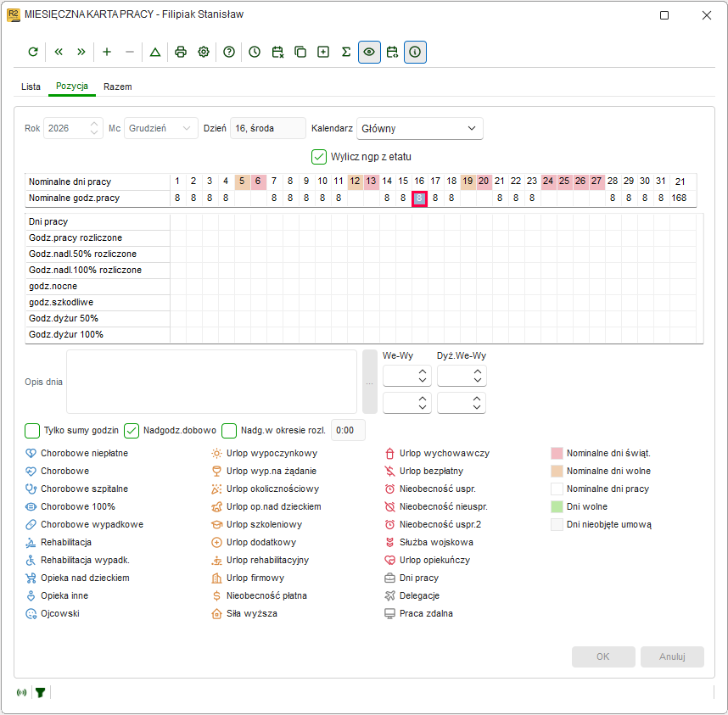Click the copy icon in toolbar
The width and height of the screenshot is (728, 715).
[x=300, y=52]
